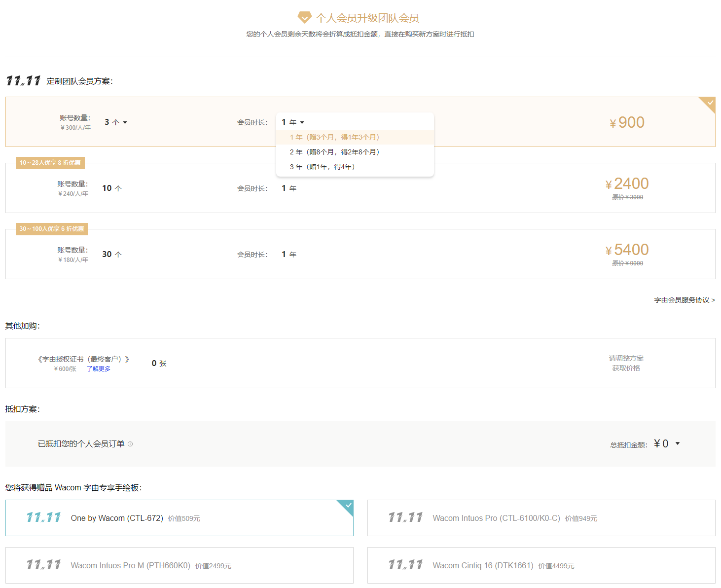Choose Wacom Intuos Pro CTL-6100 gift

[x=541, y=518]
